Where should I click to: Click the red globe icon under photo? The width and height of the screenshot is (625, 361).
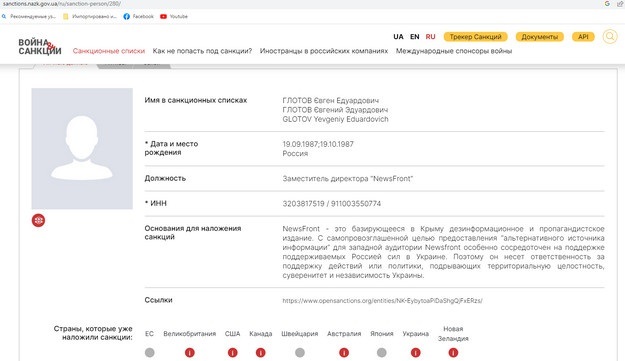tap(38, 220)
